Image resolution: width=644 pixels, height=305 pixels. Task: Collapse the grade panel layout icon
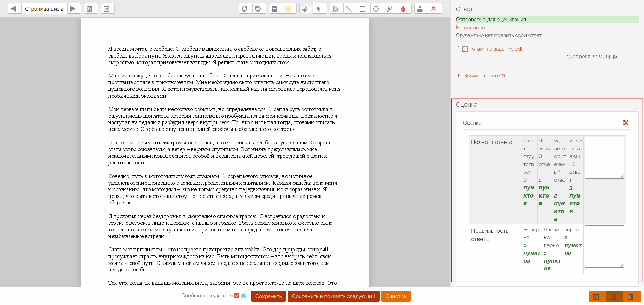pos(631,297)
